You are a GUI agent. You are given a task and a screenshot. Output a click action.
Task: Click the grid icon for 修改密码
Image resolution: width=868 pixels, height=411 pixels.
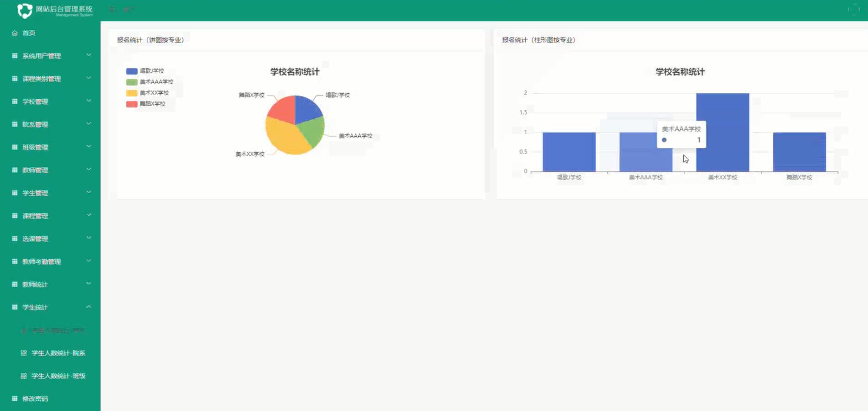15,399
